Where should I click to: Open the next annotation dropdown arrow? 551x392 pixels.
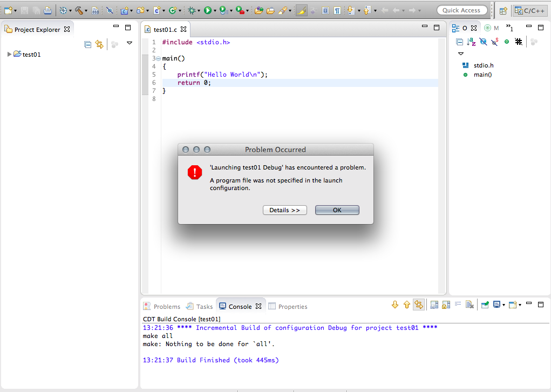pyautogui.click(x=359, y=11)
